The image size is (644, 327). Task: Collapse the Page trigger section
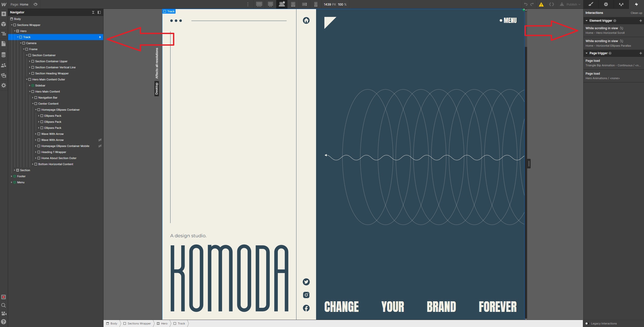pos(587,53)
